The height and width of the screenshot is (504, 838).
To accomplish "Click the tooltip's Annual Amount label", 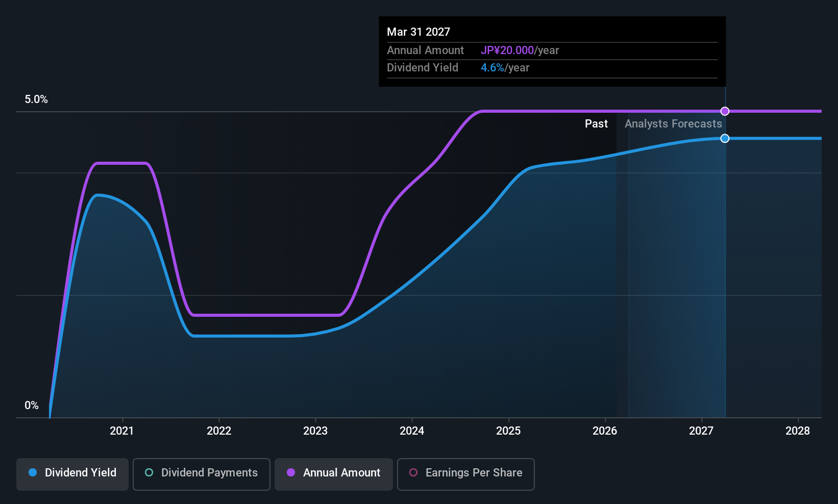I will [425, 51].
